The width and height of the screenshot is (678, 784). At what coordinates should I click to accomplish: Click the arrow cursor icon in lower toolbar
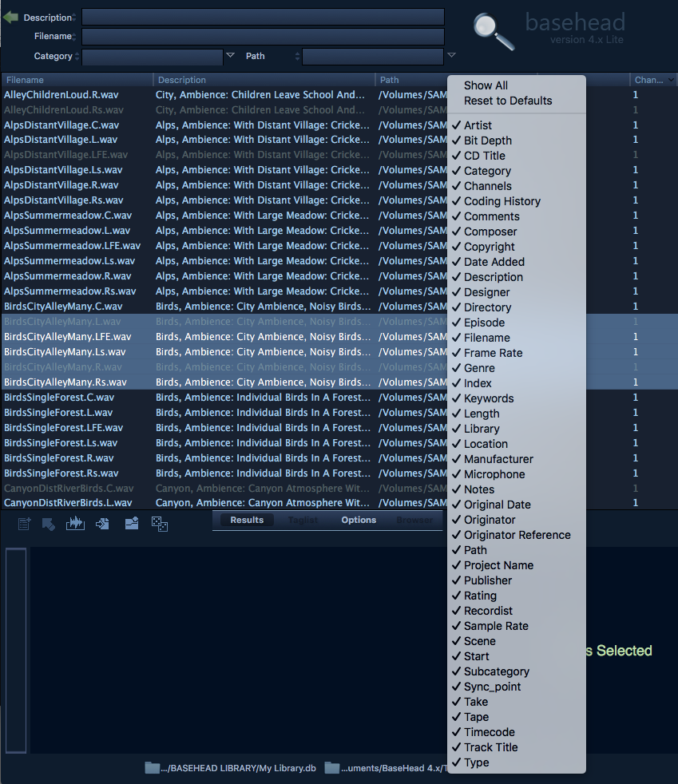tap(49, 524)
